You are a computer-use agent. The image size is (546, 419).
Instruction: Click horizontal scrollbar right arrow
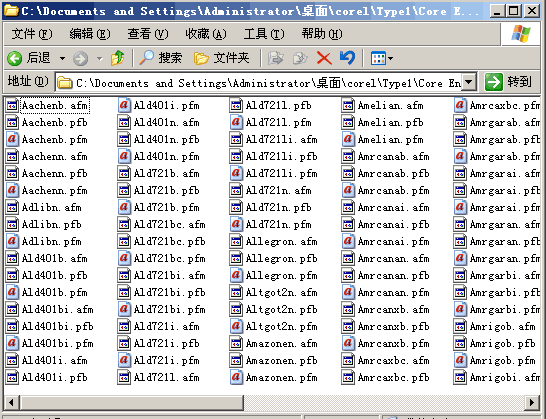pyautogui.click(x=532, y=402)
